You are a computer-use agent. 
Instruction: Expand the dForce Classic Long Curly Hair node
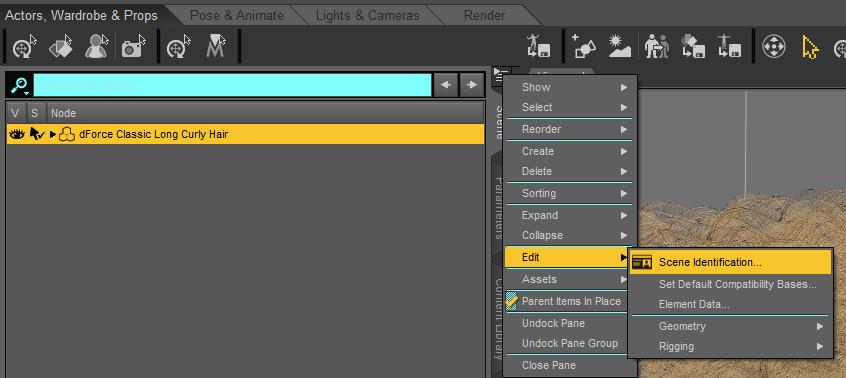click(x=53, y=134)
